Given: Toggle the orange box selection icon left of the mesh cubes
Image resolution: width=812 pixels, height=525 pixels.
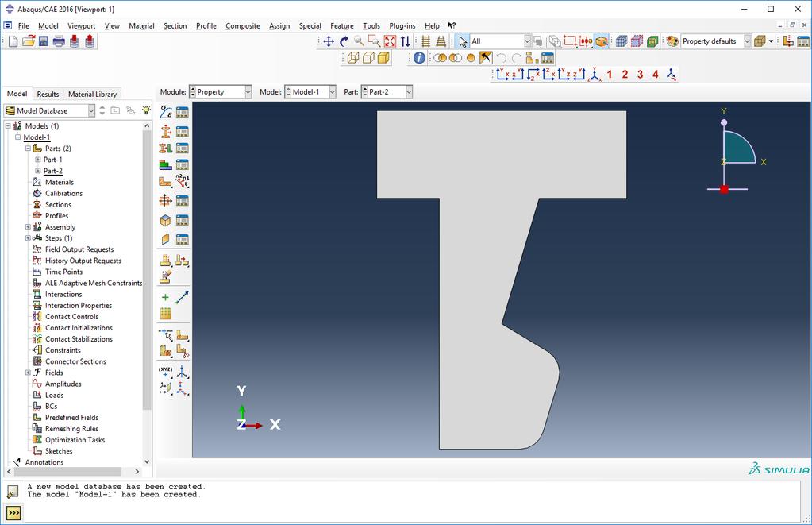Looking at the screenshot, I should pyautogui.click(x=601, y=41).
